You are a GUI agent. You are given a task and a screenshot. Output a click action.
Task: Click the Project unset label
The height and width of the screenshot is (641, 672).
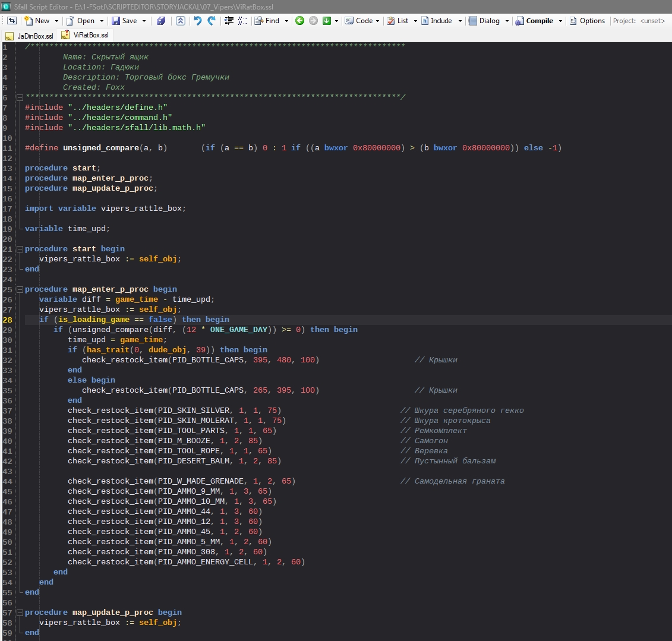point(639,21)
